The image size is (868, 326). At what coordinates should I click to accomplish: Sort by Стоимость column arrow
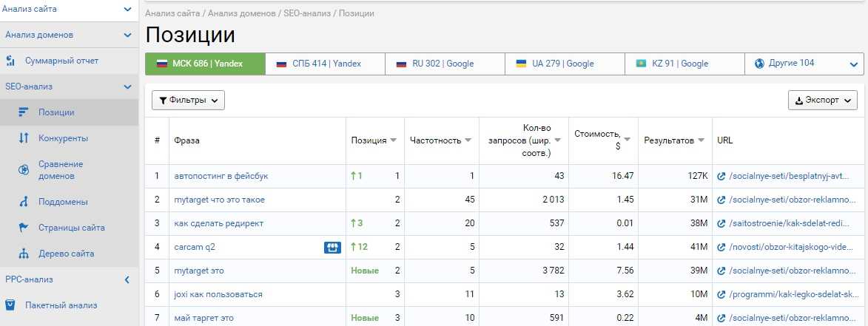tap(628, 140)
